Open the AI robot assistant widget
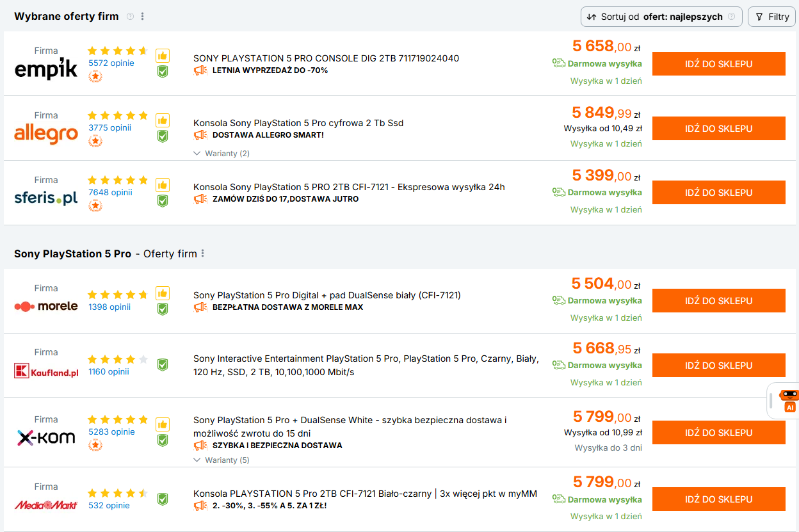The width and height of the screenshot is (799, 532). pyautogui.click(x=789, y=401)
